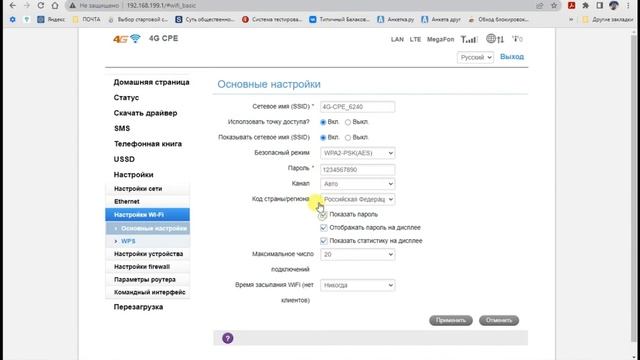
Task: Select Вкл for 'Показывать сетевое имя (SSID)'
Action: (323, 138)
